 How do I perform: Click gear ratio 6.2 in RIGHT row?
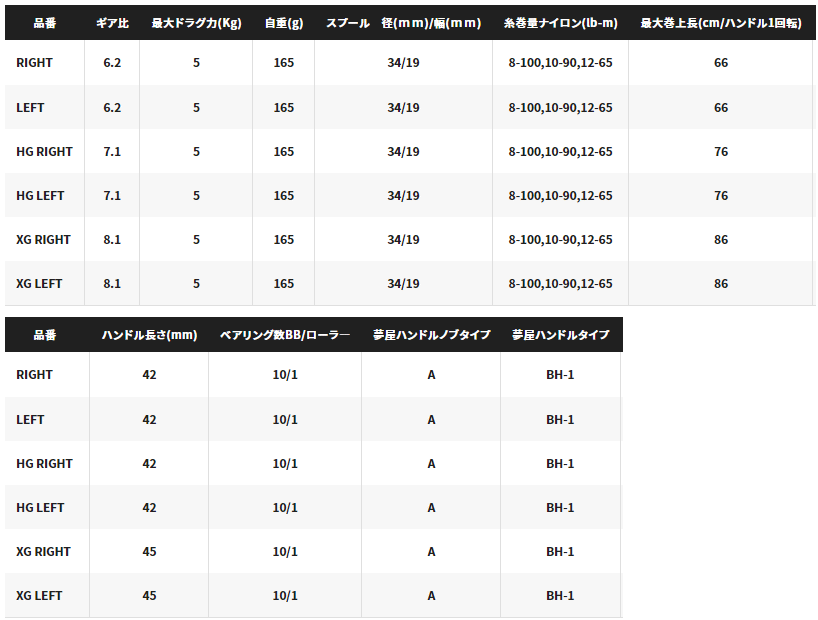coord(112,63)
